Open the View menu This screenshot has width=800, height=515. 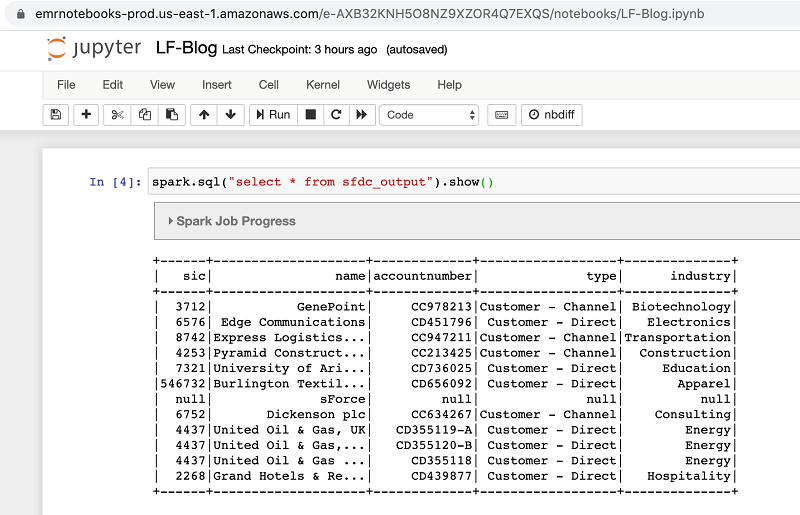coord(162,85)
